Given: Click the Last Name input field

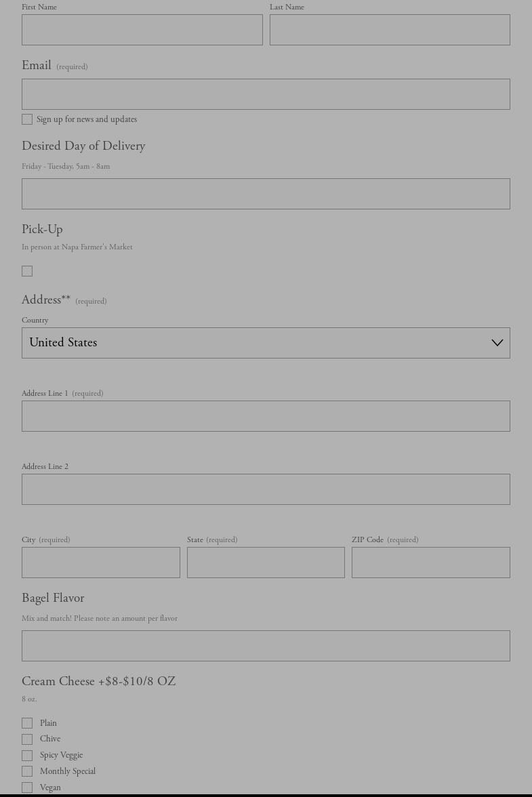Looking at the screenshot, I should point(389,30).
